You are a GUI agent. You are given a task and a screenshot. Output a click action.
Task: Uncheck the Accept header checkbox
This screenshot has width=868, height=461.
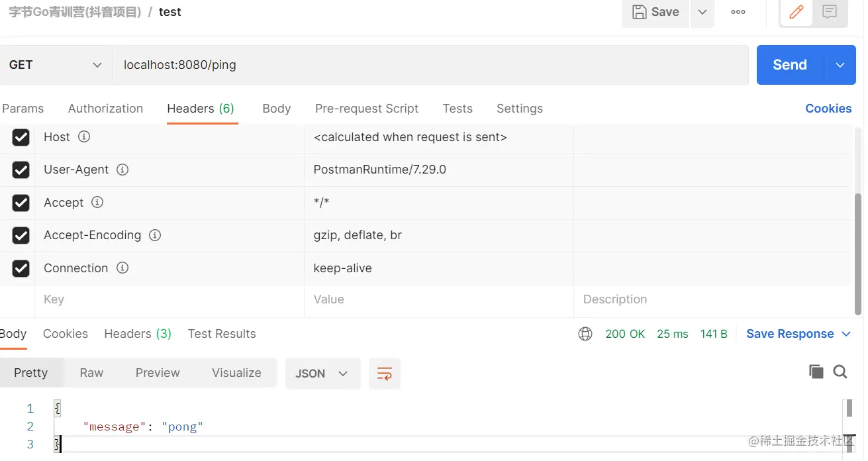pyautogui.click(x=21, y=203)
